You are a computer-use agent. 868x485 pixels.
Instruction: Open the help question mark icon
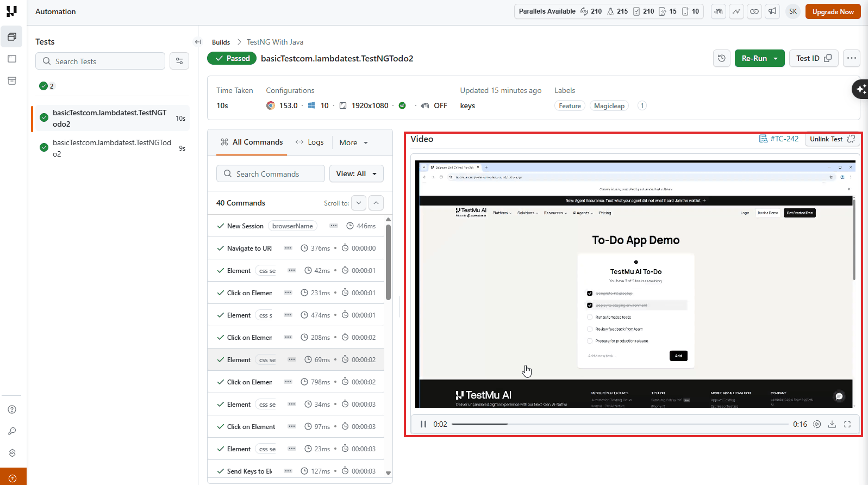(x=12, y=409)
